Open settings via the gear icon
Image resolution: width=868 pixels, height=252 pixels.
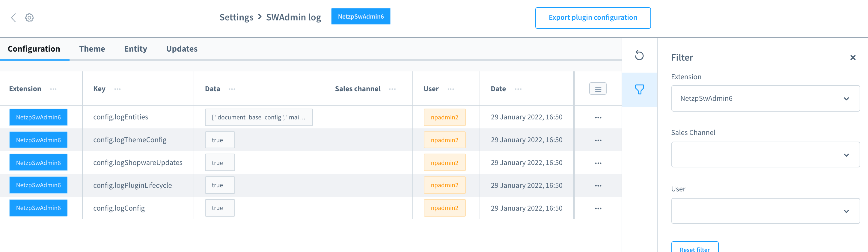[x=29, y=17]
